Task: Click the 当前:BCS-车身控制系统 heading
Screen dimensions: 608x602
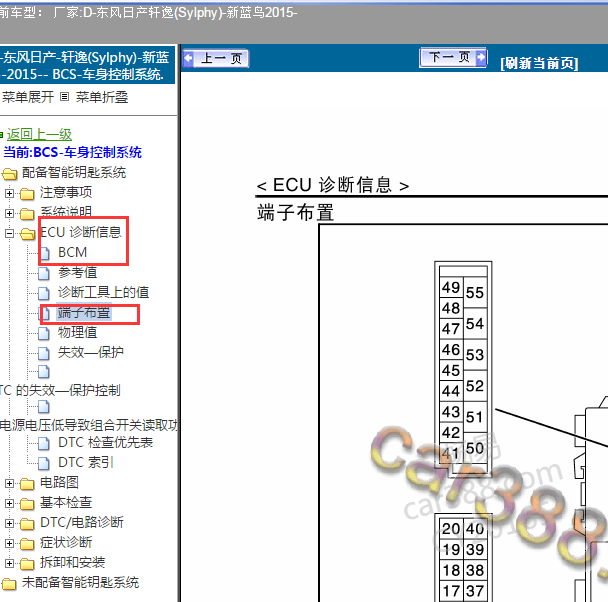Action: 73,152
